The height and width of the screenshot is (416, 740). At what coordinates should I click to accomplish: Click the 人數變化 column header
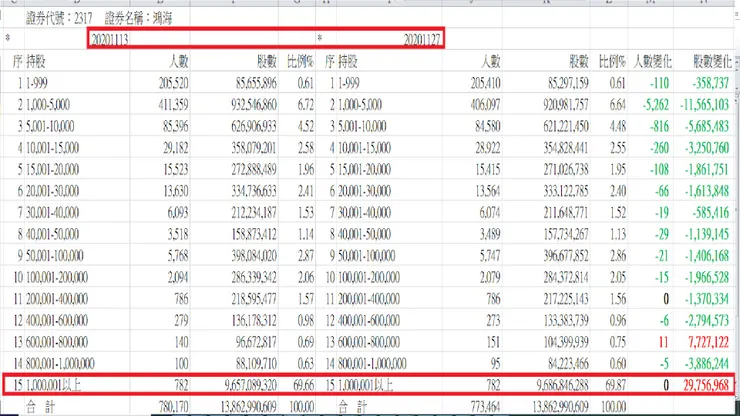(652, 61)
